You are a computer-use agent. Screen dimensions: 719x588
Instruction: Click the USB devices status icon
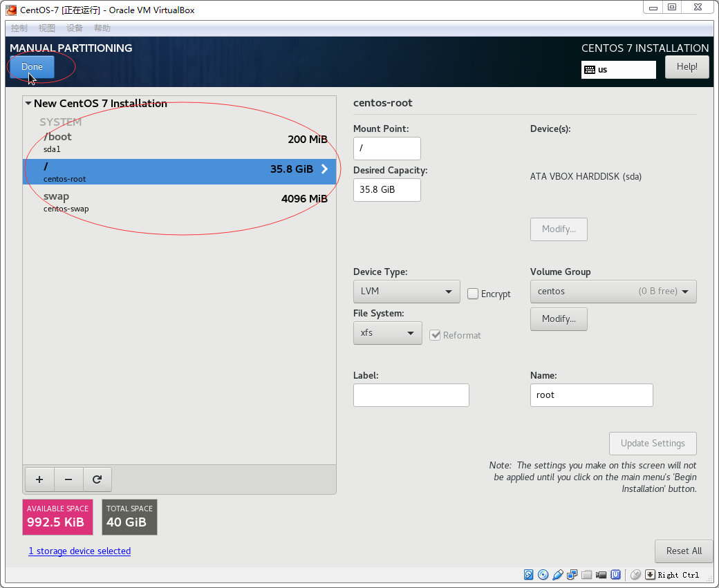557,574
